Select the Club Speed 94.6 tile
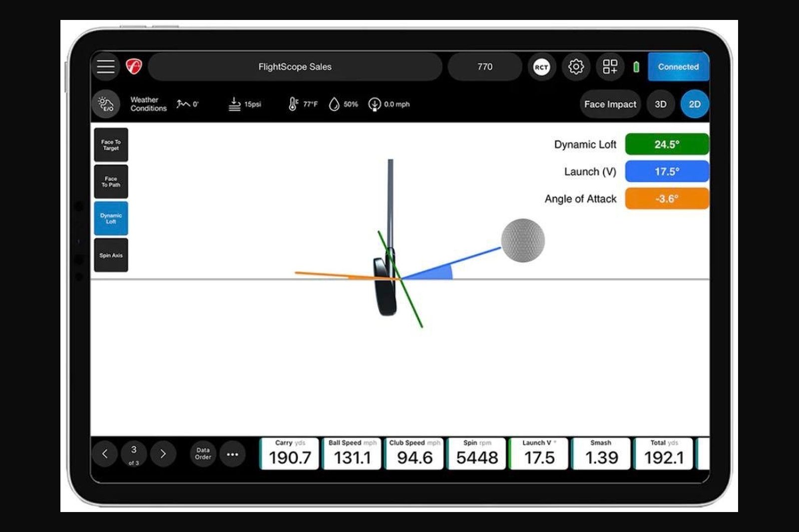Screen dimensions: 799x532 [414, 454]
